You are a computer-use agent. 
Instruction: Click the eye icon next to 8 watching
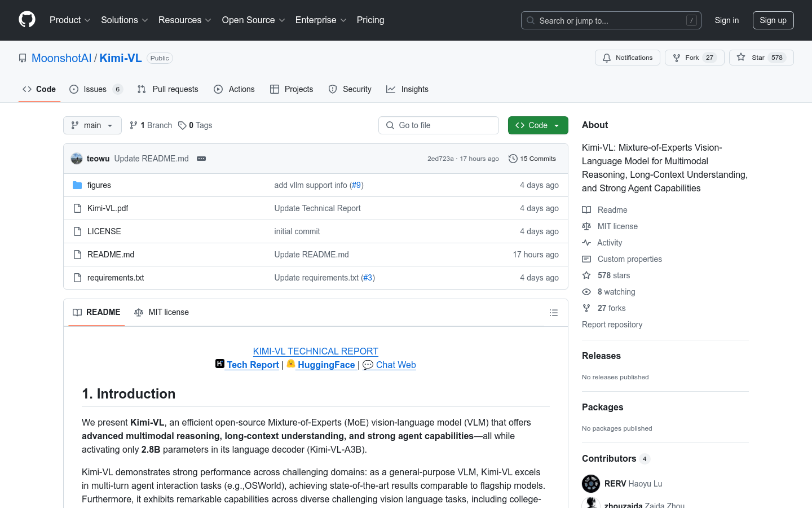click(x=586, y=292)
